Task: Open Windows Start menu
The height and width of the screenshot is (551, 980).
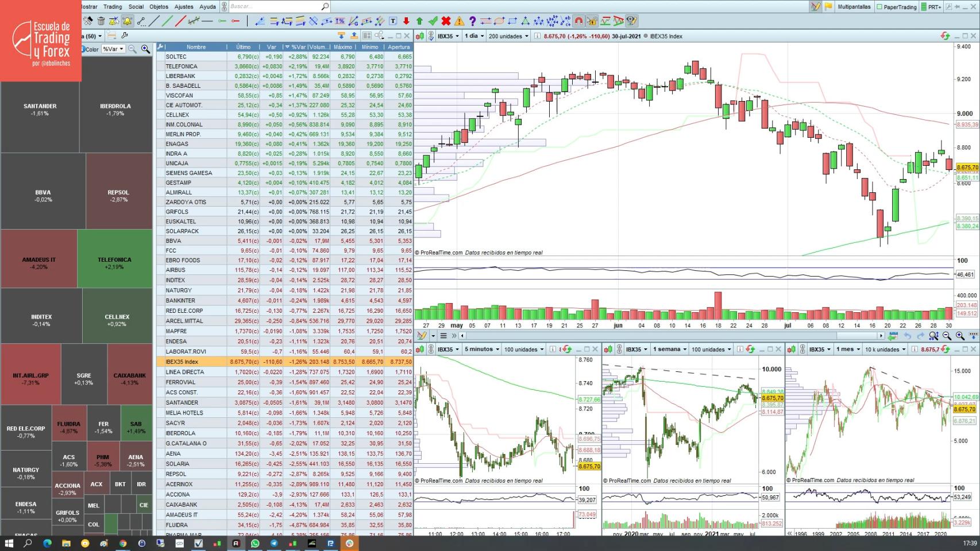Action: coord(9,543)
